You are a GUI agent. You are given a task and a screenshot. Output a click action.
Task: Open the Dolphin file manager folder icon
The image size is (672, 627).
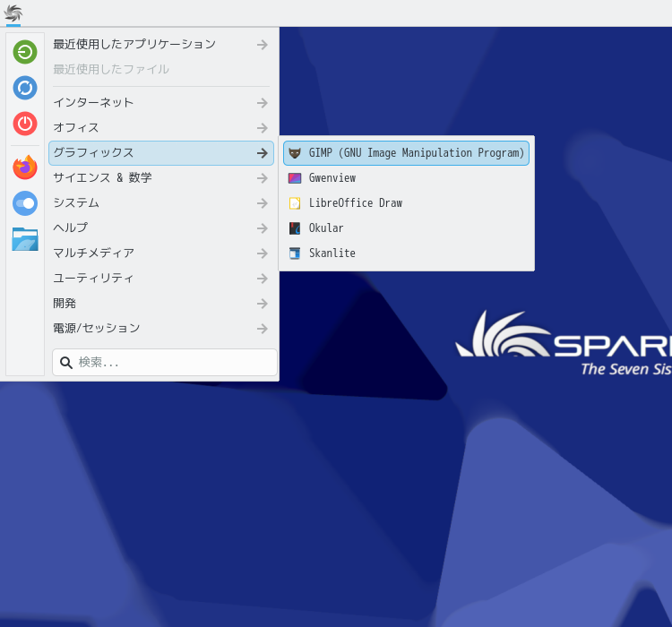[25, 239]
